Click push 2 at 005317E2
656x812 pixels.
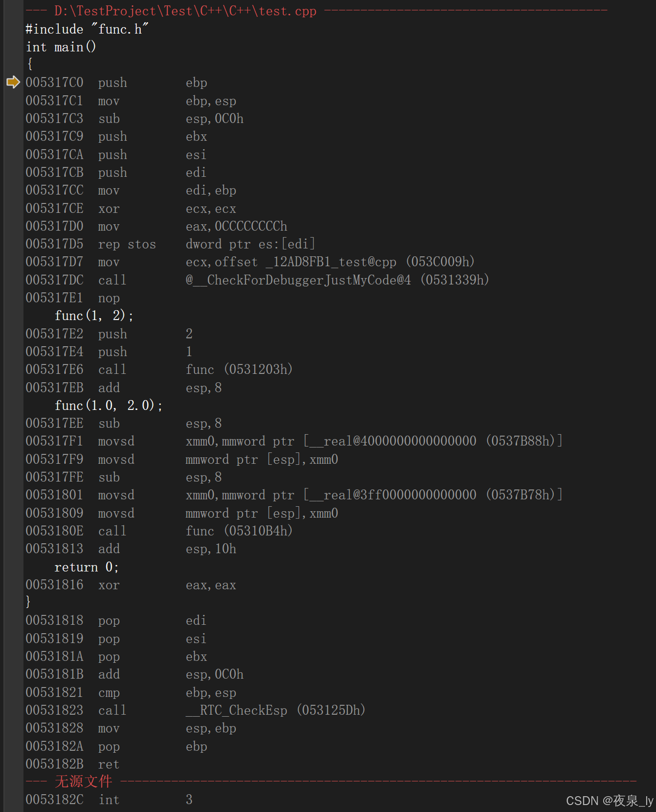[109, 334]
